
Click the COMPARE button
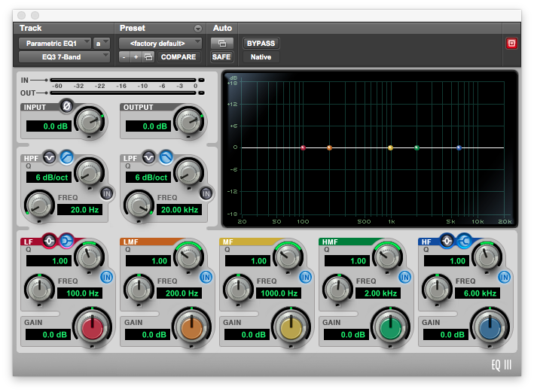pos(178,57)
